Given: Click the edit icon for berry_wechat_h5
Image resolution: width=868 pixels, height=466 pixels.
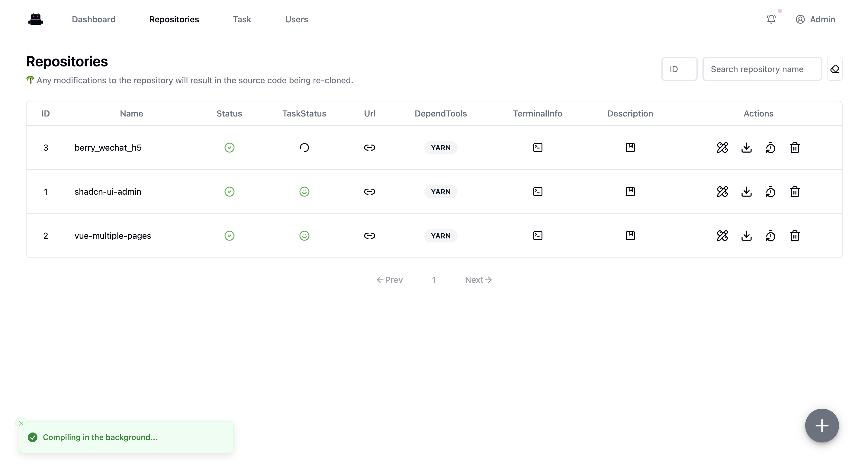Looking at the screenshot, I should tap(722, 148).
